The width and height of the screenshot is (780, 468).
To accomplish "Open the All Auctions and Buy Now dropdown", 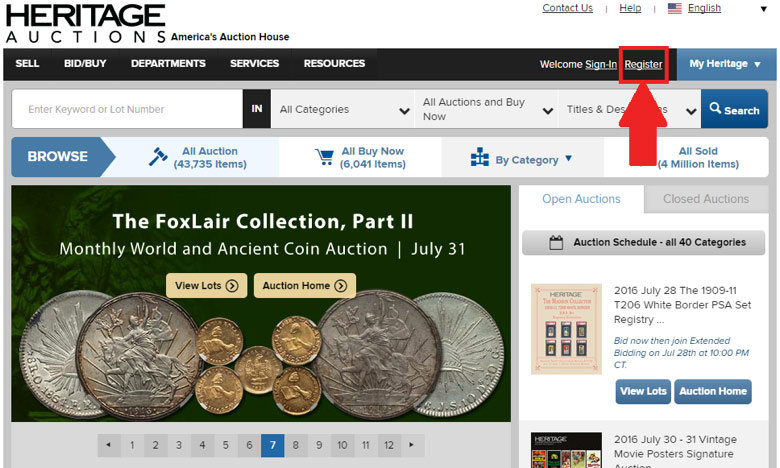I will point(486,109).
